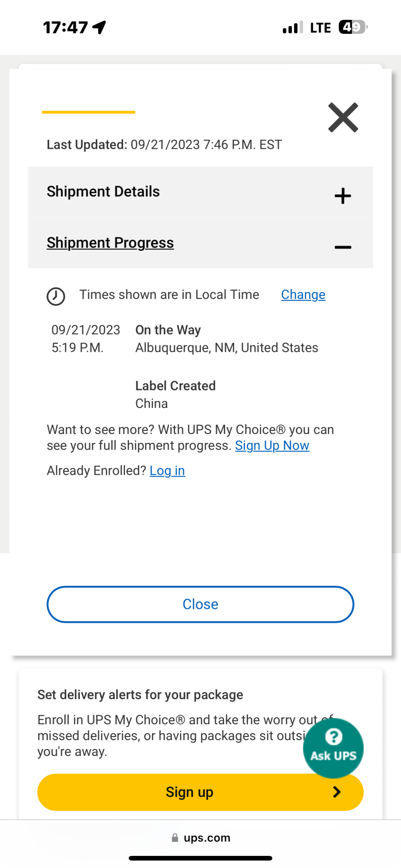Screen dimensions: 401x868
Task: Follow the Log in link
Action: (x=167, y=470)
